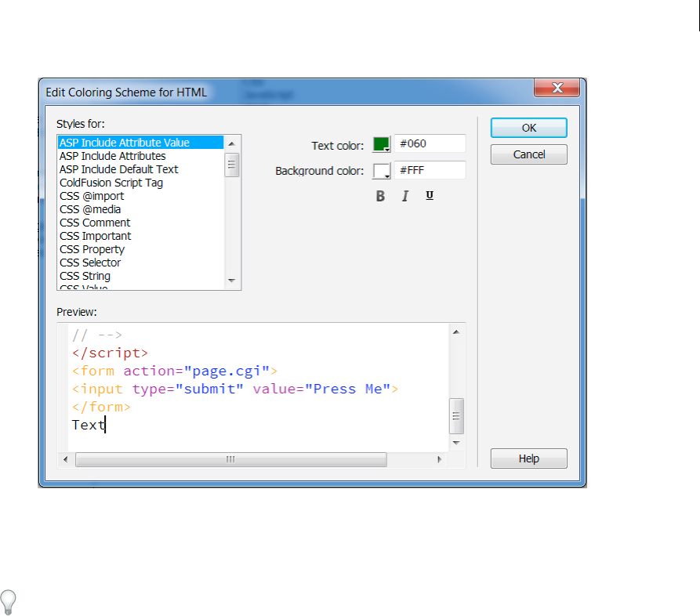Click the </script> line in preview
Viewport: 700px width, 616px height.
110,353
